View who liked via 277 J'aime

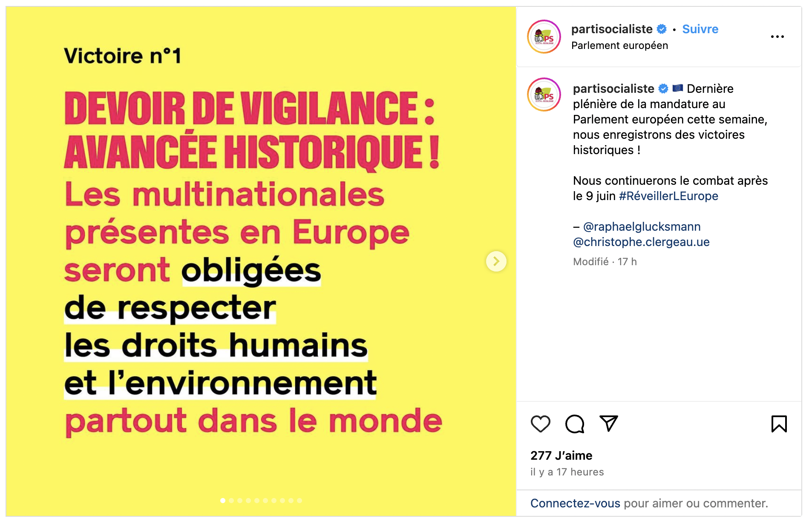coord(561,455)
